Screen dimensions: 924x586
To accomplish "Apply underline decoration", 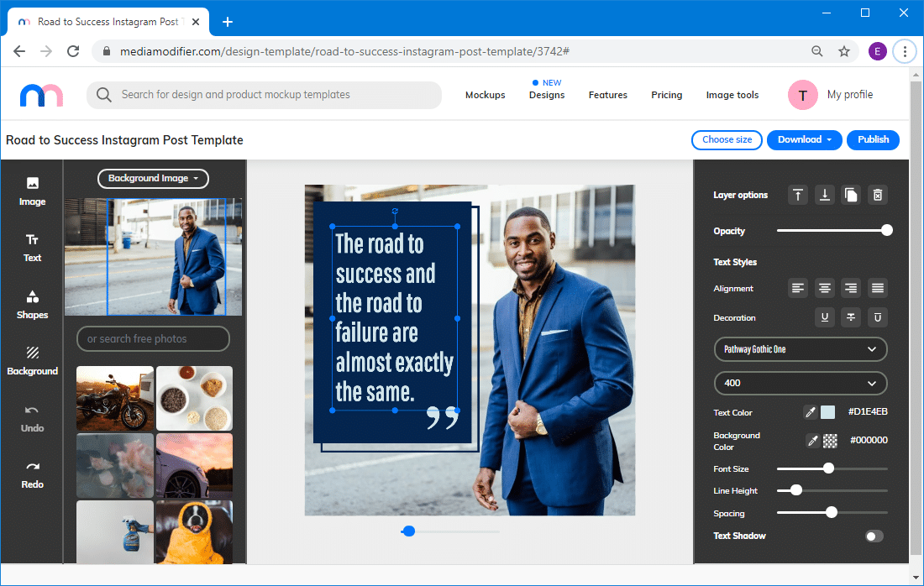I will click(x=825, y=317).
